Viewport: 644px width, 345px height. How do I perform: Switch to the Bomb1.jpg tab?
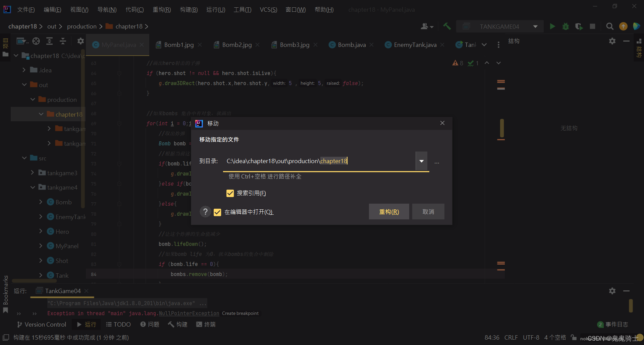179,45
